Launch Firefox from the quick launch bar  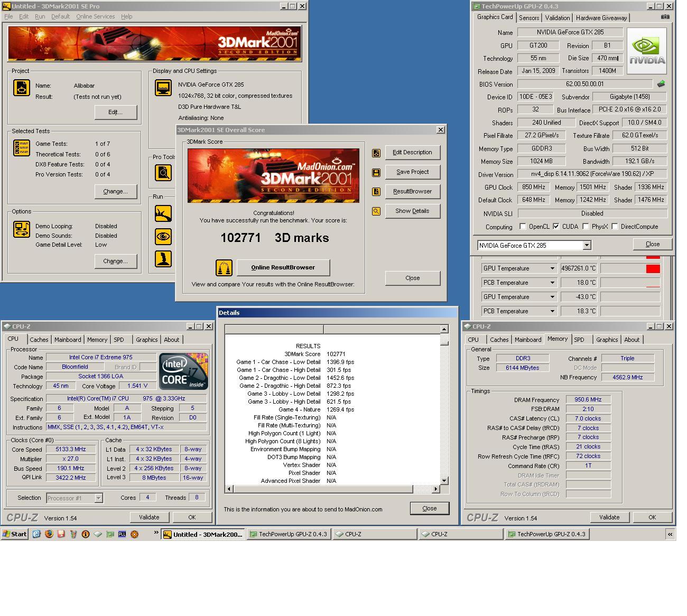49,534
